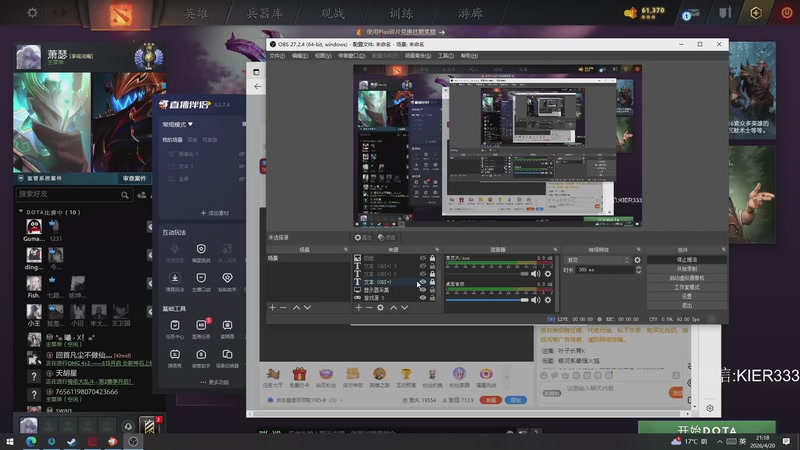Open OBS 帮助(H) menu
The width and height of the screenshot is (800, 450).
click(469, 56)
